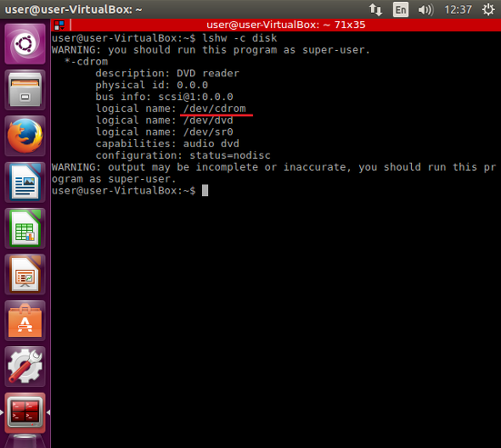Open the Ubuntu Dash home launcher
This screenshot has width=501, height=448.
point(25,44)
